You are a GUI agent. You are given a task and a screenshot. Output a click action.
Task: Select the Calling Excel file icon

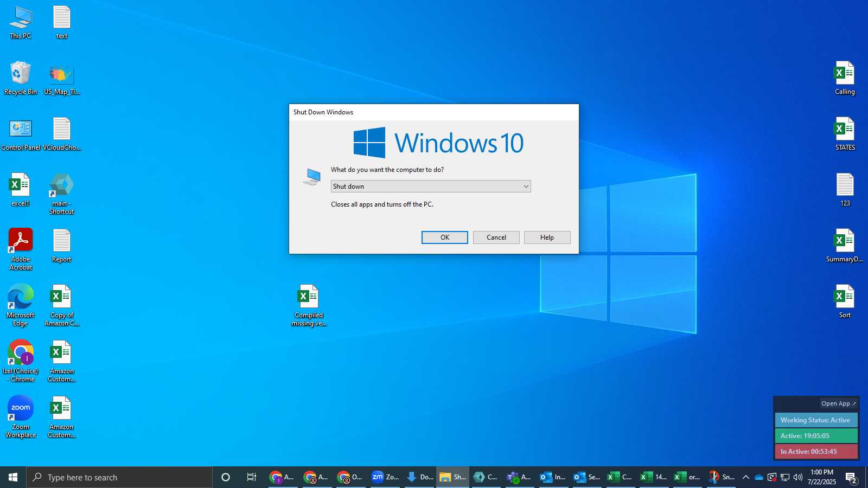tap(845, 78)
